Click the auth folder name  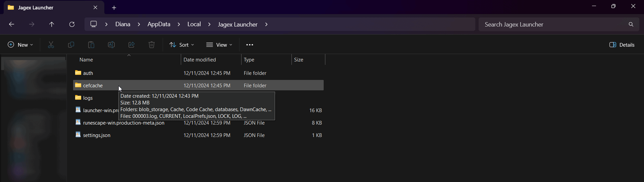88,73
